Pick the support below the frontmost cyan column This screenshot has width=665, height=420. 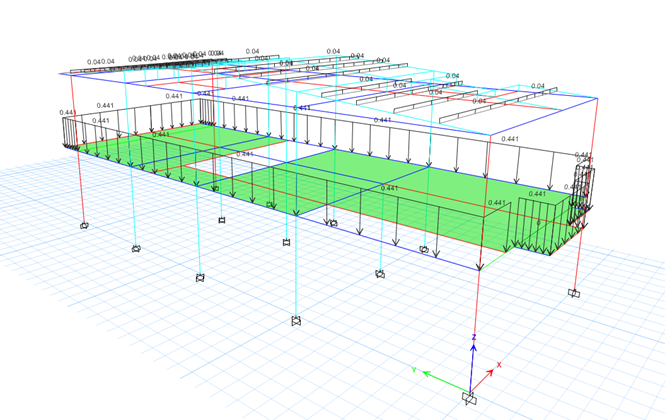296,321
